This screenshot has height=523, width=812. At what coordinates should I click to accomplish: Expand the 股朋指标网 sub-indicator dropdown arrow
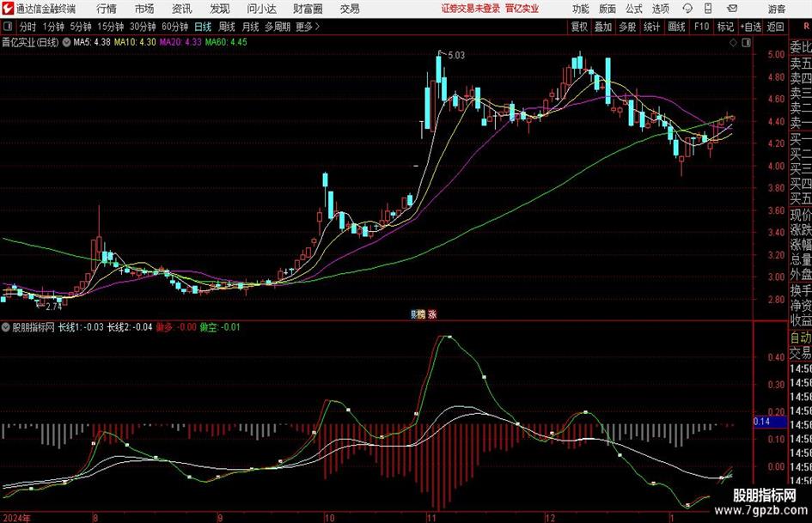pos(6,327)
